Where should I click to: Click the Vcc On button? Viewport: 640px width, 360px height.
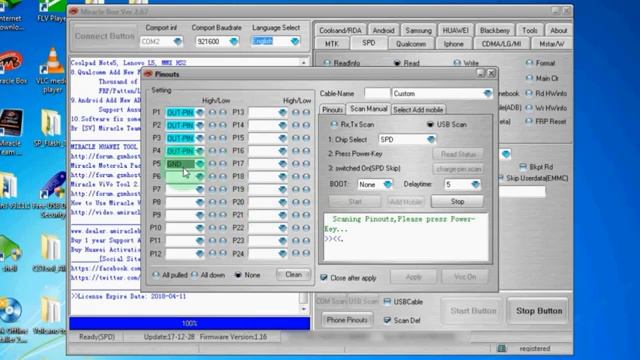pos(465,277)
